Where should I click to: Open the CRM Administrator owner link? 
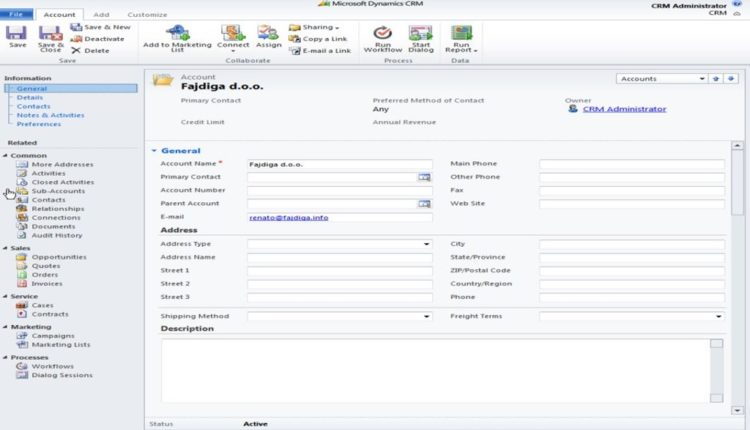624,109
